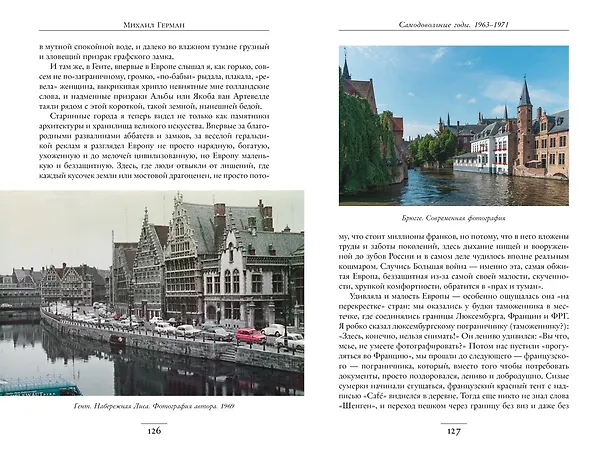
Task: Click the paragraph starting 'Удивляла и малость Европы'
Action: [454, 351]
